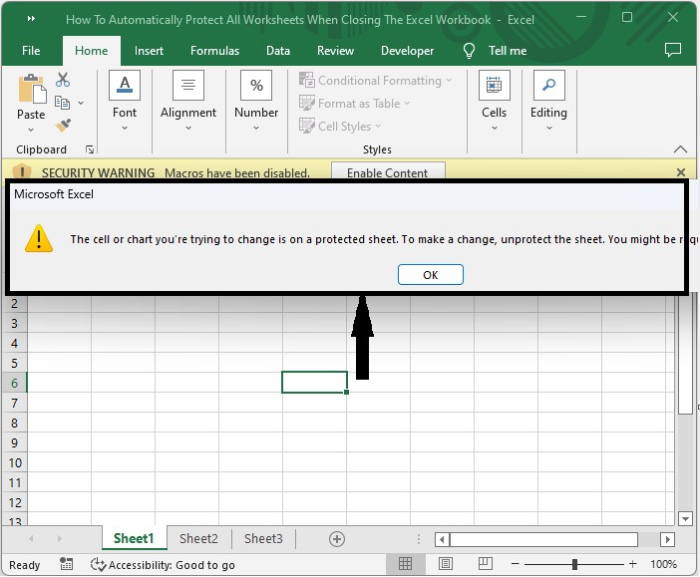
Task: Open the Font group icon
Action: point(125,85)
